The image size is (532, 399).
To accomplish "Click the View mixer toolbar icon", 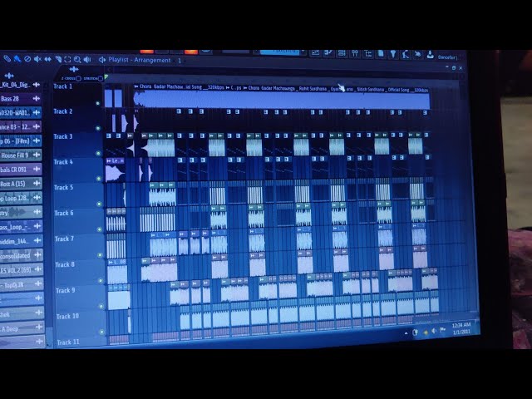I will click(x=355, y=53).
